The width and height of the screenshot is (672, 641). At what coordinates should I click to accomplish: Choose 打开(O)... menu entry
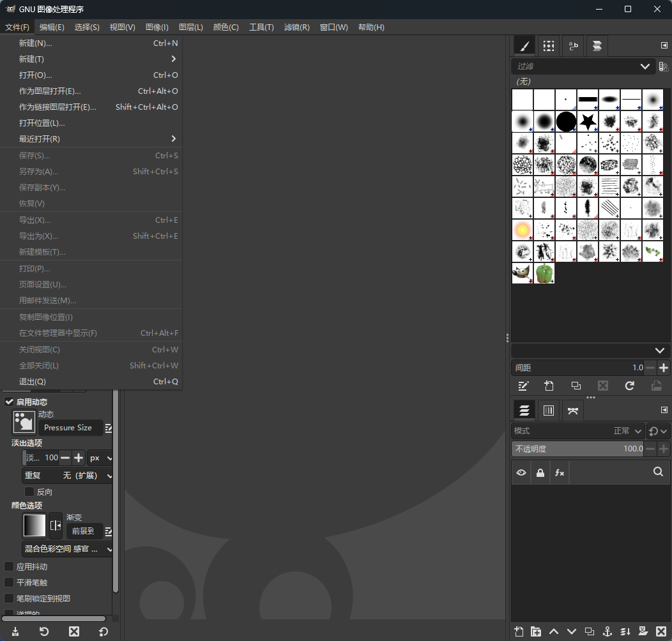click(x=91, y=75)
